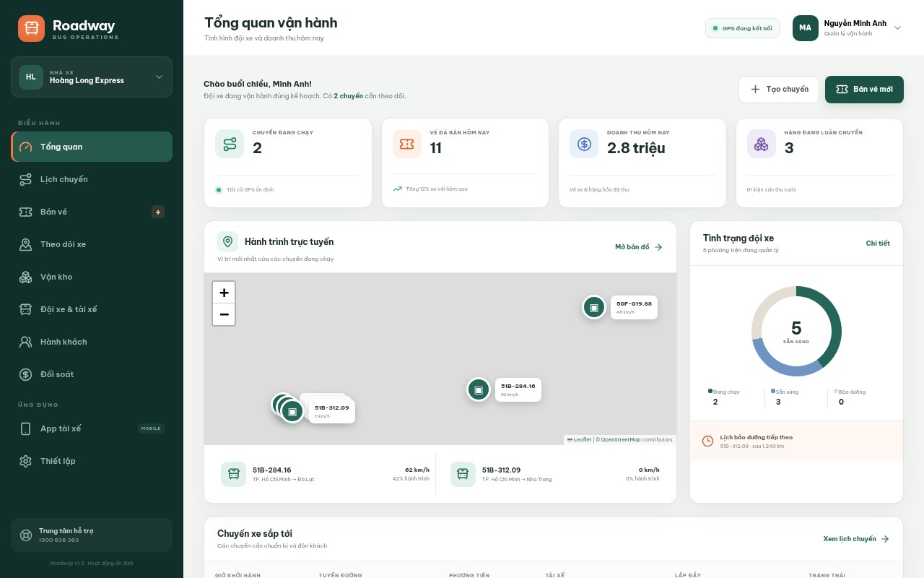Screen dimensions: 924x578
Task: Zoom in on the map
Action: 224,293
